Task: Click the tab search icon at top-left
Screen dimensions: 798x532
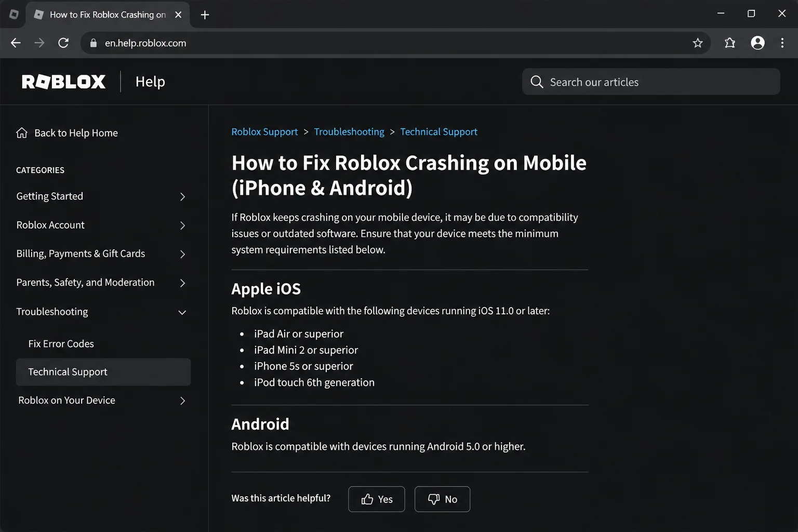Action: [14, 15]
